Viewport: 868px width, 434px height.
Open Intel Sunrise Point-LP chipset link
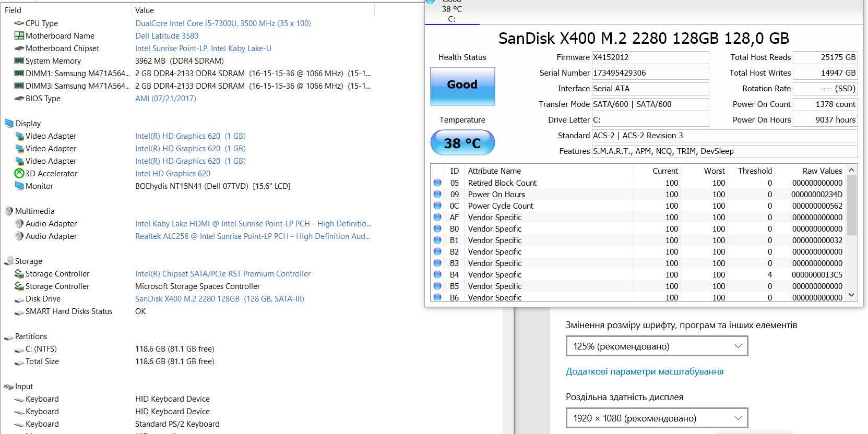(x=203, y=49)
